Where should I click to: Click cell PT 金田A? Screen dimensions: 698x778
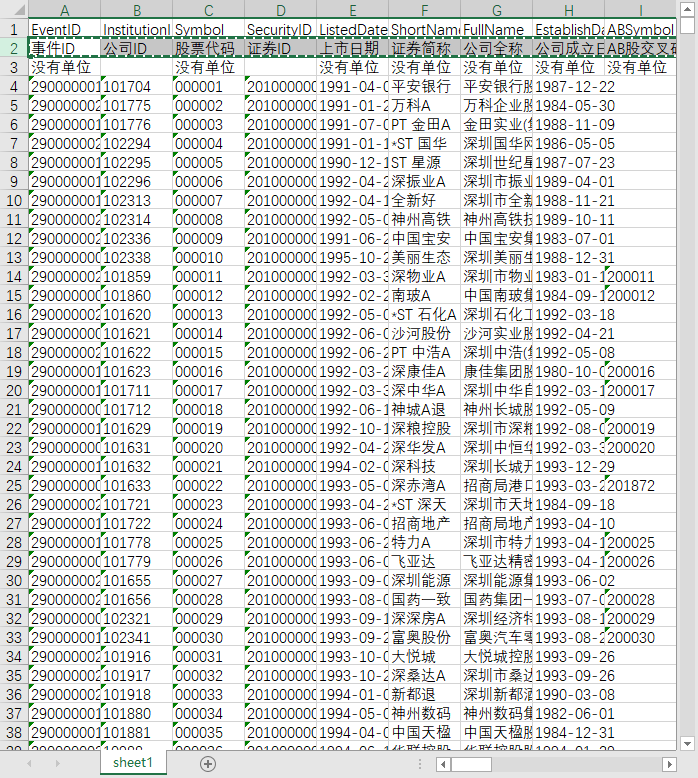tap(424, 125)
